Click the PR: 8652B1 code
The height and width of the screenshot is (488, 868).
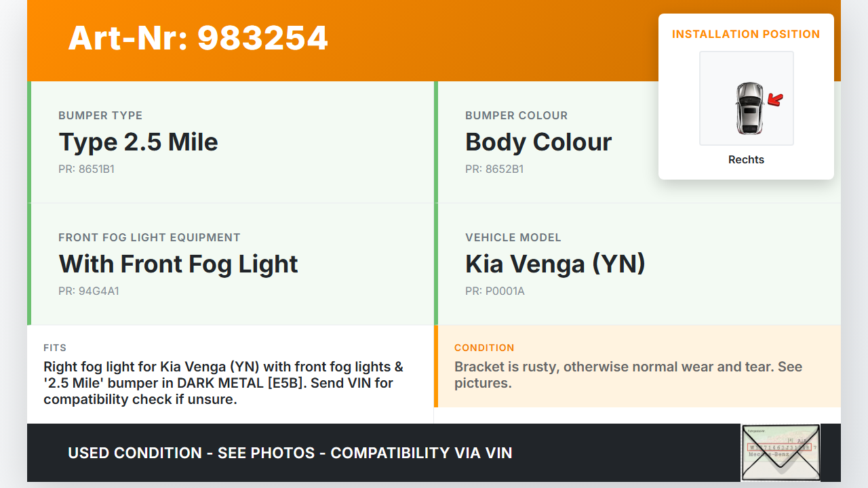pos(494,169)
